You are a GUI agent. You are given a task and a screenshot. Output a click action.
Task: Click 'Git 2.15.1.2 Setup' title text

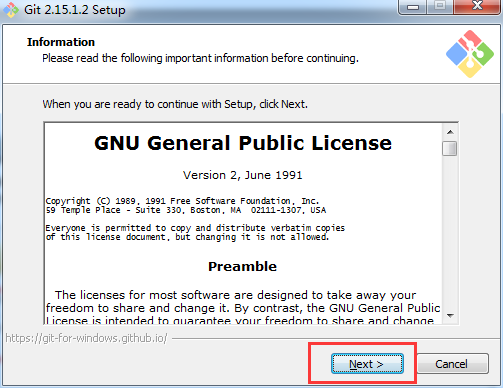[75, 10]
